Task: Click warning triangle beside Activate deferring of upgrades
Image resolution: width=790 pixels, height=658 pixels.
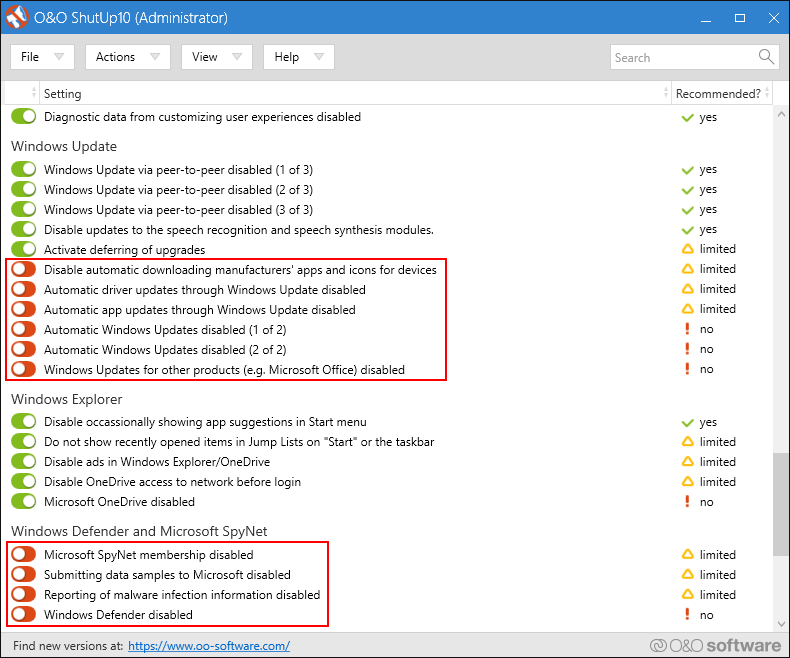Action: pyautogui.click(x=687, y=249)
